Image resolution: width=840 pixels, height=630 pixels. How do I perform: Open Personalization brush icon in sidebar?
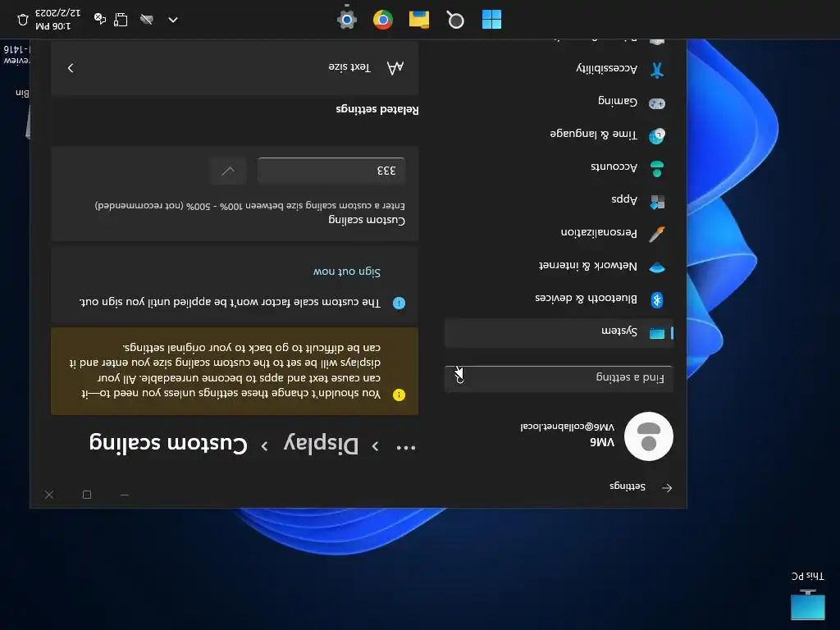tap(657, 234)
